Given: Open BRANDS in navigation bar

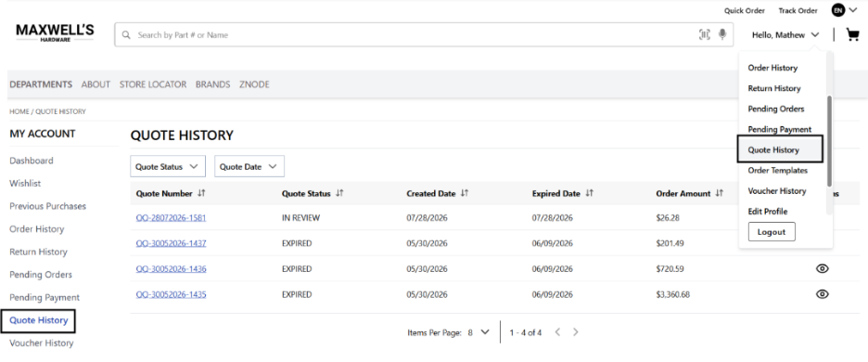Looking at the screenshot, I should pos(212,84).
